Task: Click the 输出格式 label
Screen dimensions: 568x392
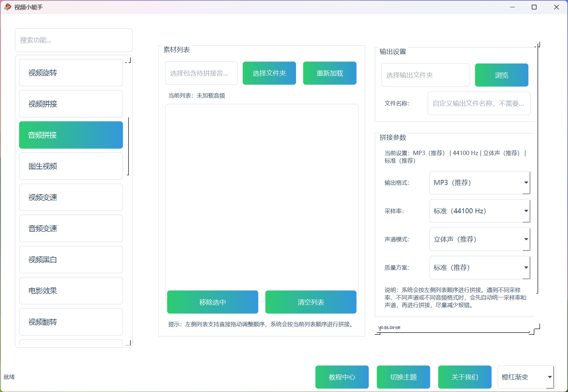Action: coord(397,183)
